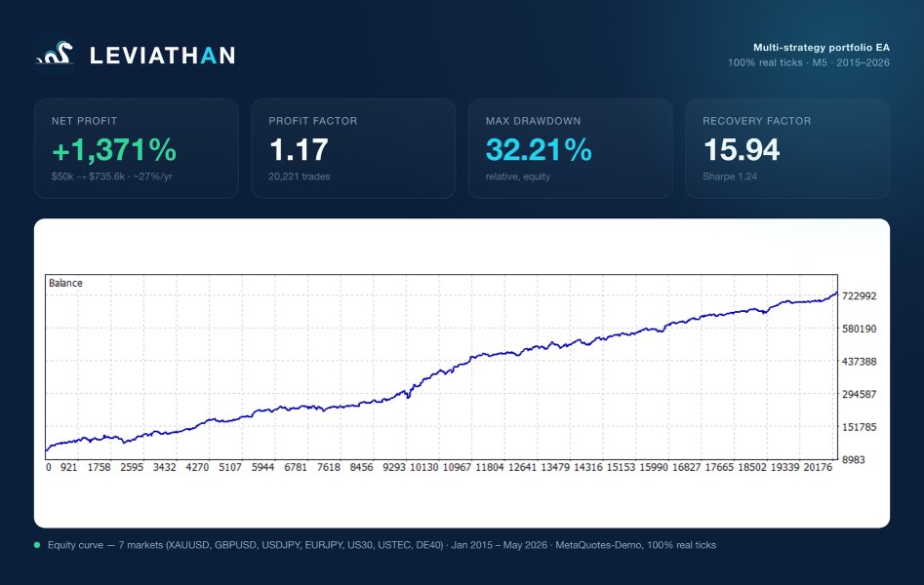The width and height of the screenshot is (924, 585).
Task: Click the 1758 x-axis tick label
Action: 99,467
